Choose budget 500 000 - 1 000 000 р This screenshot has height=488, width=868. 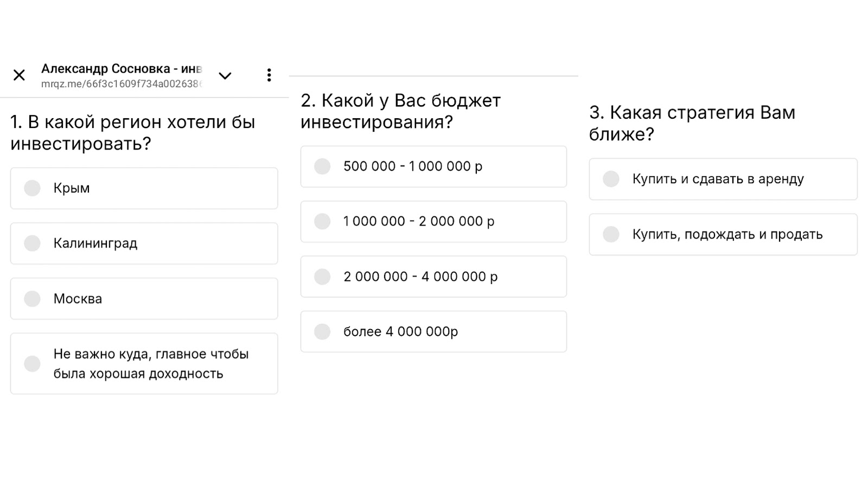[x=433, y=166]
